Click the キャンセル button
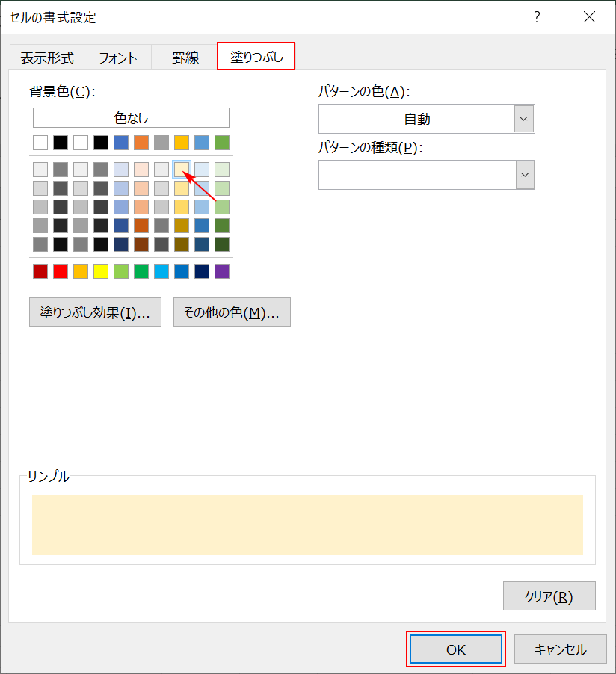The height and width of the screenshot is (674, 616). (560, 649)
